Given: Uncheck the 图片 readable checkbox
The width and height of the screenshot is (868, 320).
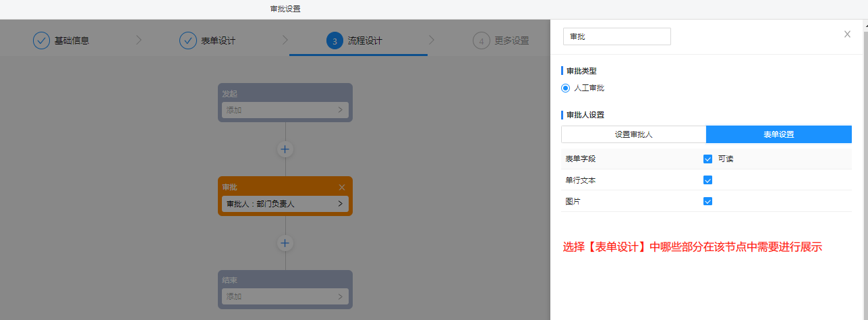Looking at the screenshot, I should point(707,201).
